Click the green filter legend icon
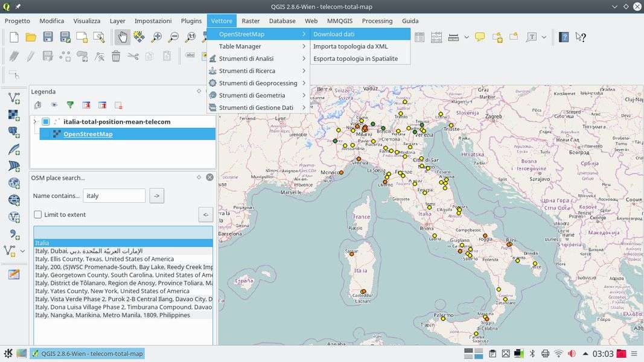Viewport: 644px width, 362px height. pyautogui.click(x=70, y=105)
